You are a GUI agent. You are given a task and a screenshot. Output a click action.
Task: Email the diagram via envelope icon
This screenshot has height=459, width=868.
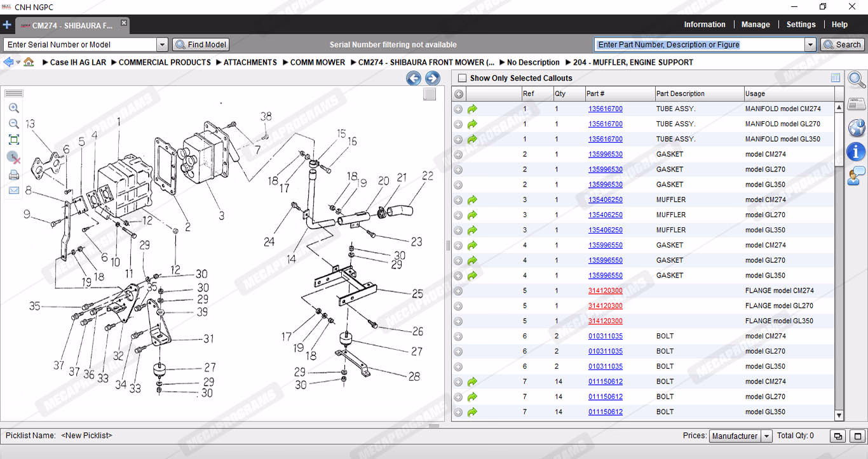click(x=13, y=190)
